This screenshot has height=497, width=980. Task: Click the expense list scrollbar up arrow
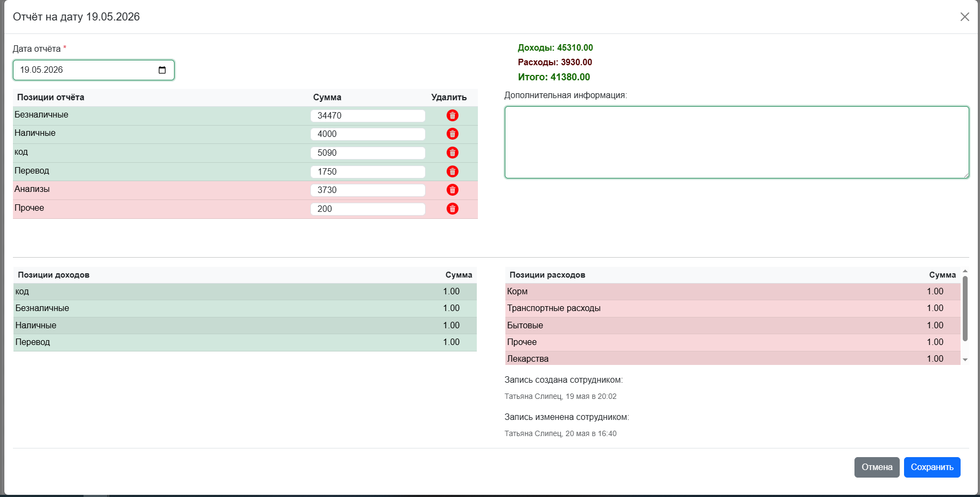(x=965, y=271)
